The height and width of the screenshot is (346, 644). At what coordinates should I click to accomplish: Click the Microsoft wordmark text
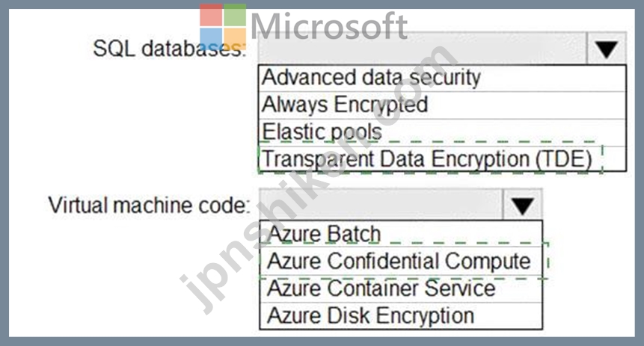[328, 27]
